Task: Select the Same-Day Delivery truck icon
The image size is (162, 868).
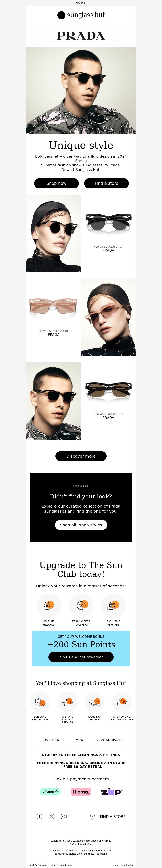Action: click(x=95, y=702)
